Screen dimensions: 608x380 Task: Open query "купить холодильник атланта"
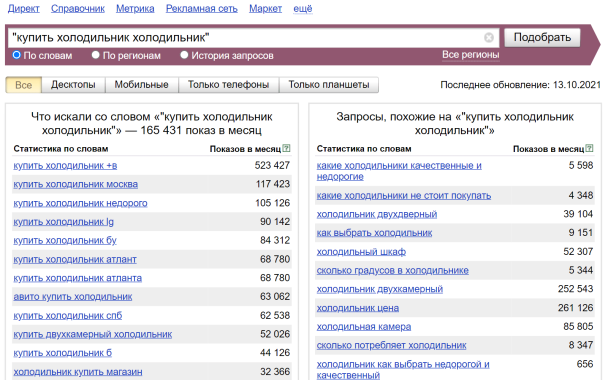point(78,278)
